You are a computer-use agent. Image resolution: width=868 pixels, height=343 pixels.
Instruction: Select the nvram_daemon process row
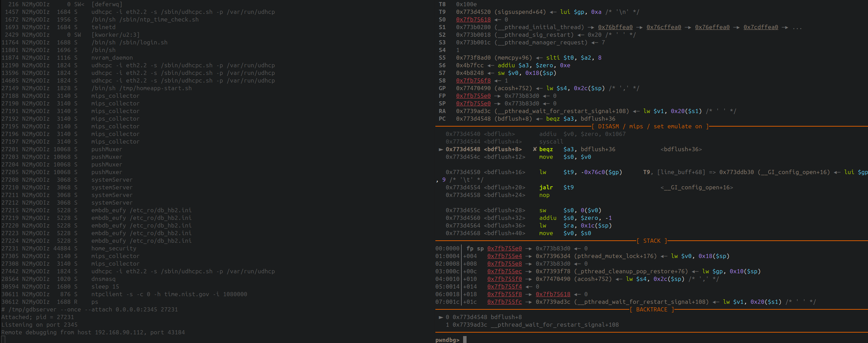[67, 58]
